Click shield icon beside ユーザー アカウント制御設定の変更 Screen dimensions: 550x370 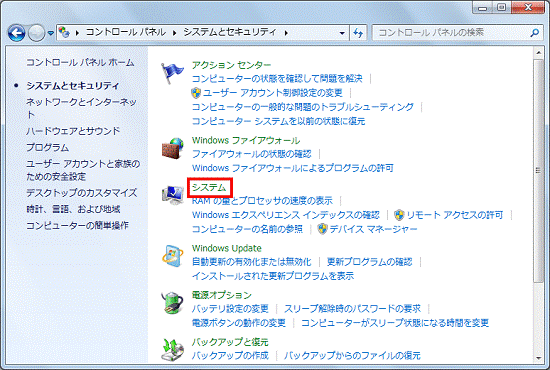pos(196,93)
